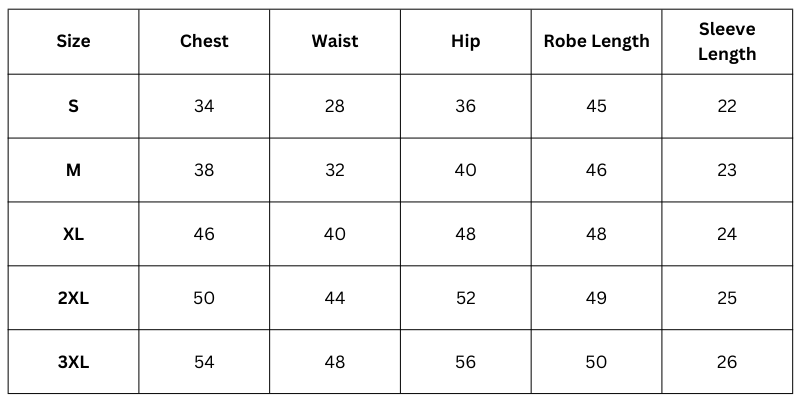The width and height of the screenshot is (800, 400).
Task: Select the Chest column header
Action: [204, 42]
